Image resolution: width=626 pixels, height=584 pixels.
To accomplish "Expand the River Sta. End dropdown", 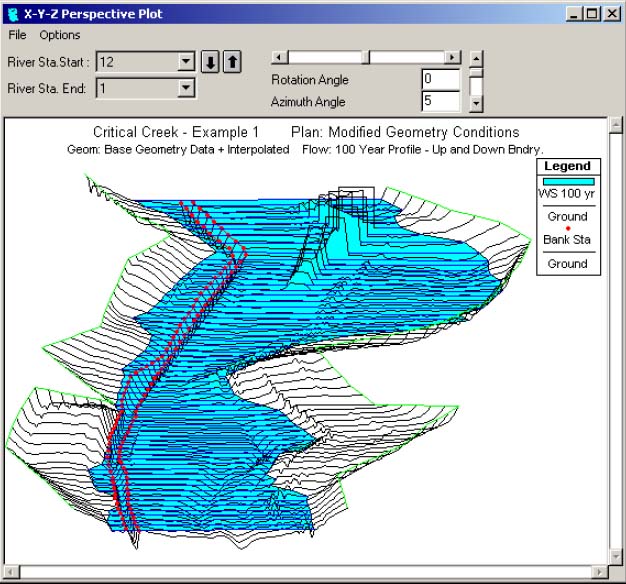I will (x=185, y=88).
